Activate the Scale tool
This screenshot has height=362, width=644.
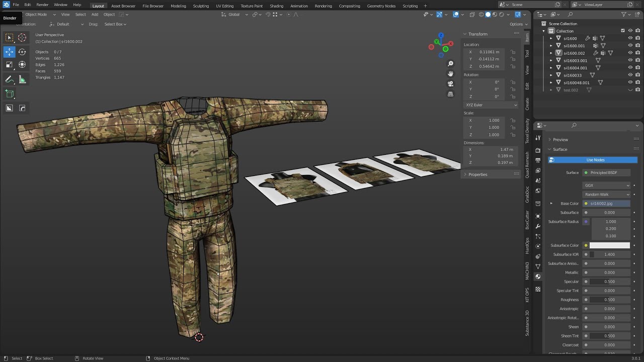pos(9,64)
